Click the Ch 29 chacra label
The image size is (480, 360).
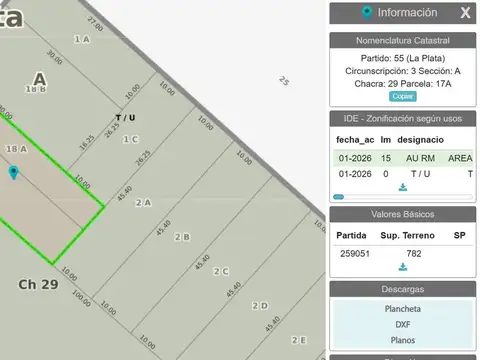pos(38,284)
